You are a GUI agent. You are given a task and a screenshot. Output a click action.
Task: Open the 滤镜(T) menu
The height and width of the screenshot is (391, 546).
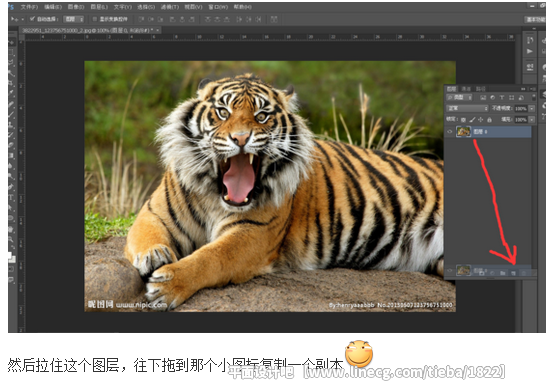170,7
